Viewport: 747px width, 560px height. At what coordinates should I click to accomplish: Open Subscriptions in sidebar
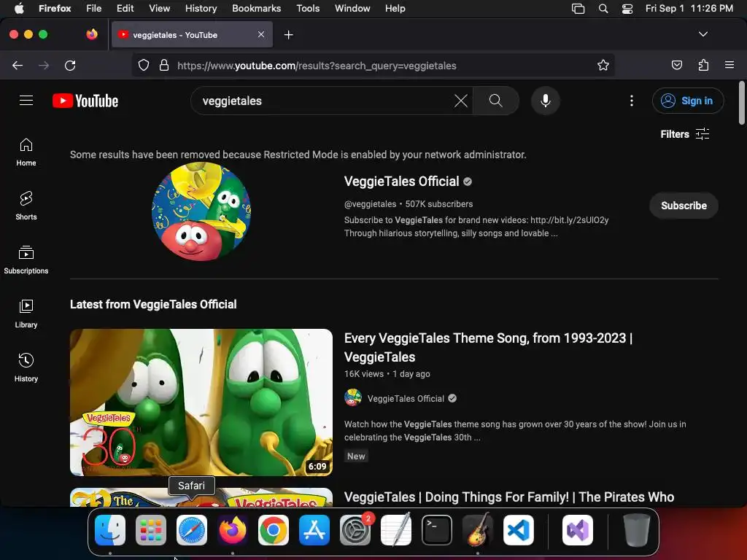[x=26, y=260]
